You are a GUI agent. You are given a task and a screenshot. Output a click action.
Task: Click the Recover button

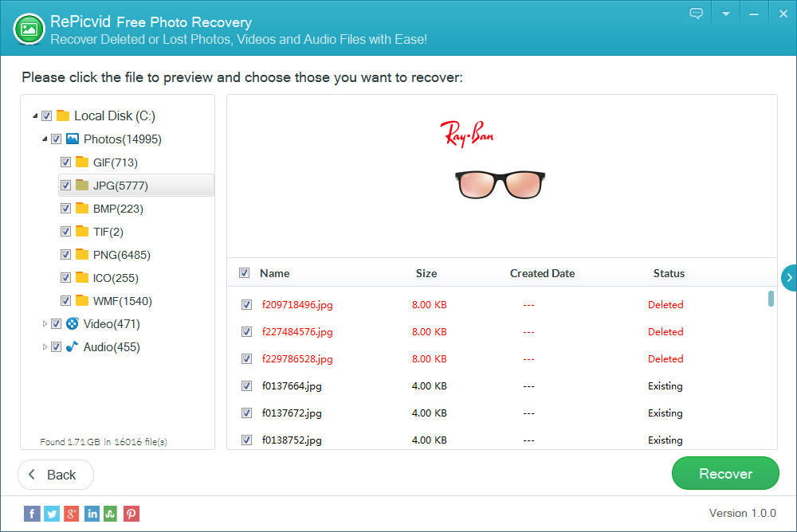click(725, 473)
